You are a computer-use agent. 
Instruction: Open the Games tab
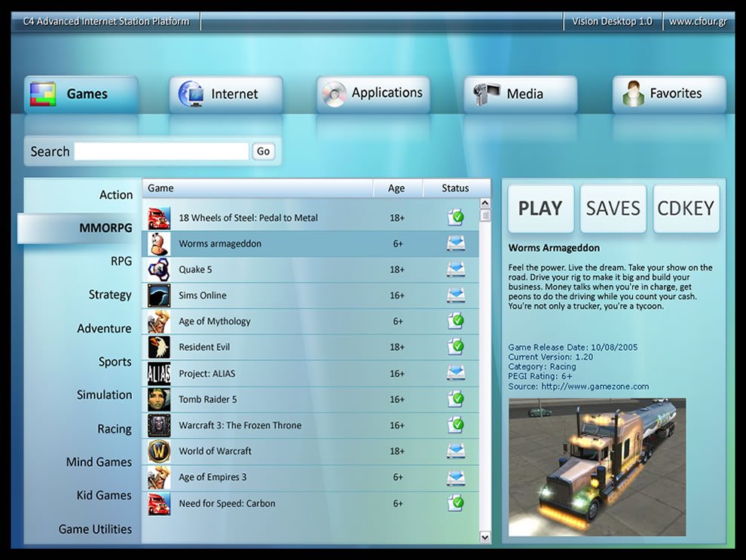coord(81,94)
